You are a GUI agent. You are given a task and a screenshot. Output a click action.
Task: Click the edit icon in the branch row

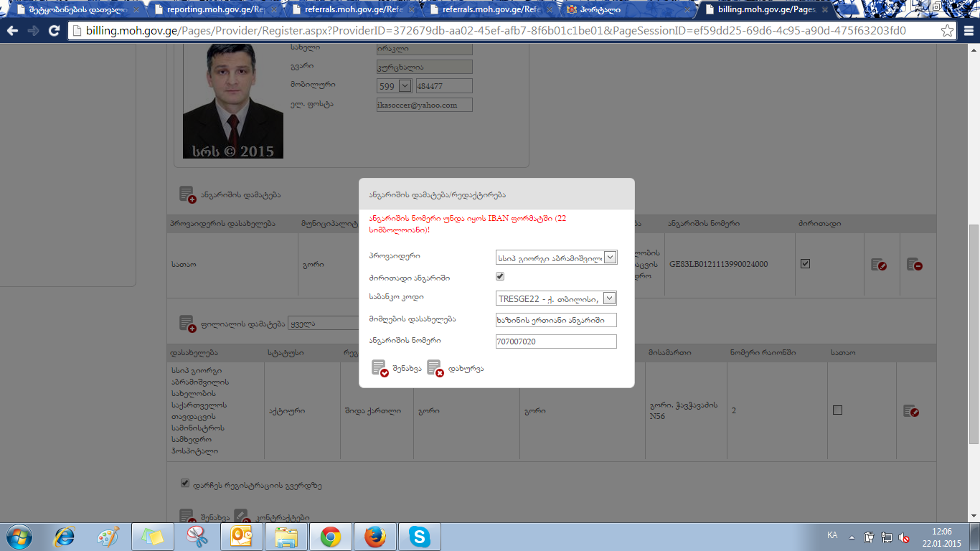click(x=911, y=411)
